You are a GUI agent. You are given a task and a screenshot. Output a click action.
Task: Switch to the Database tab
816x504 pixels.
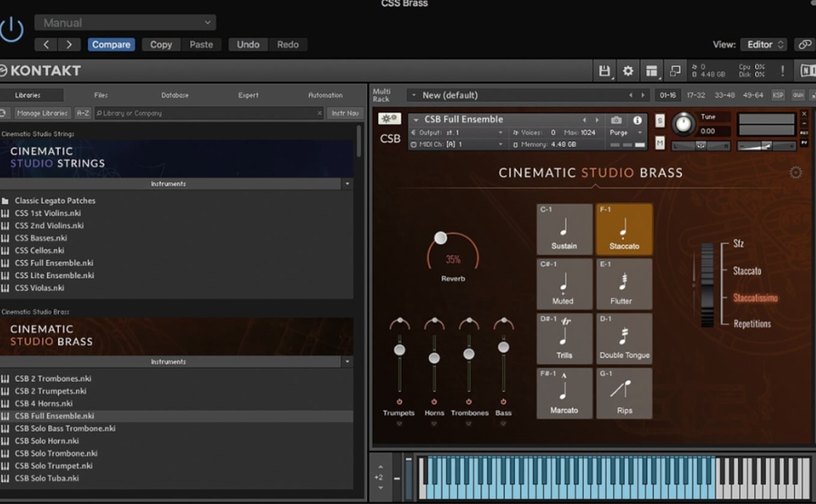(175, 95)
